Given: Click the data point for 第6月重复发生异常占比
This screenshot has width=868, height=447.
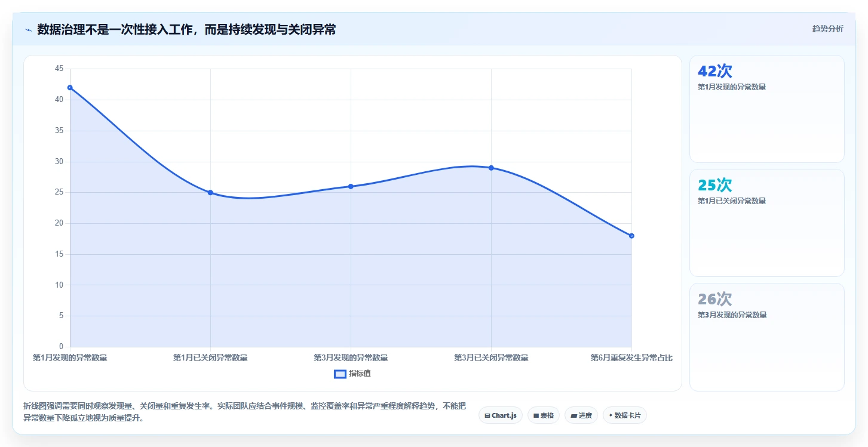Looking at the screenshot, I should coord(631,236).
